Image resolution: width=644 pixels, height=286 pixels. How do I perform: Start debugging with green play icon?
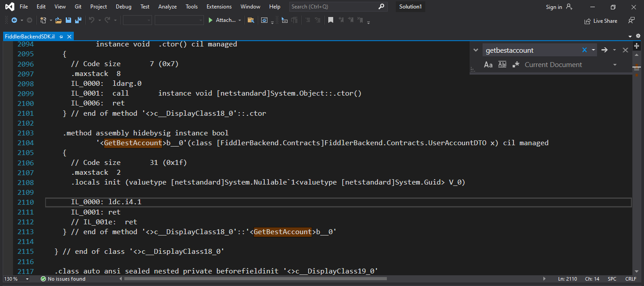coord(211,20)
